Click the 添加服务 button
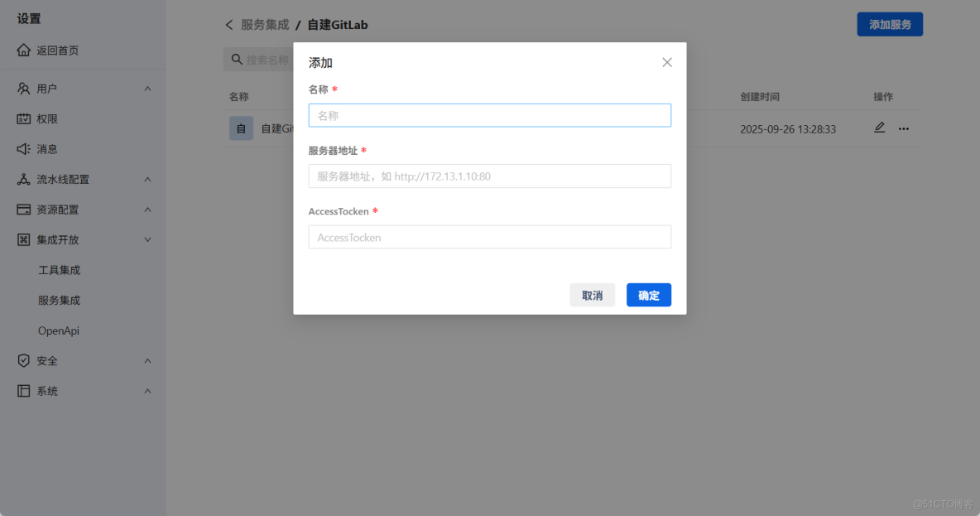 click(x=889, y=24)
